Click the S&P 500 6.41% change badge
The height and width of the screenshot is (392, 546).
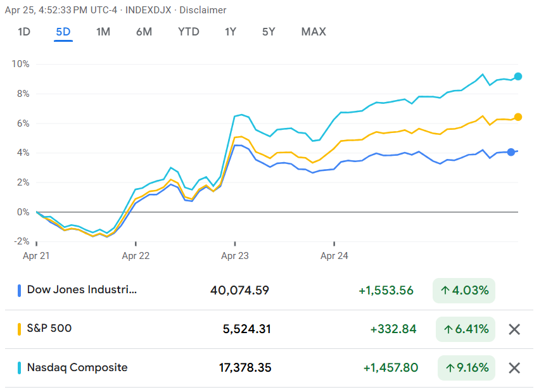point(465,329)
